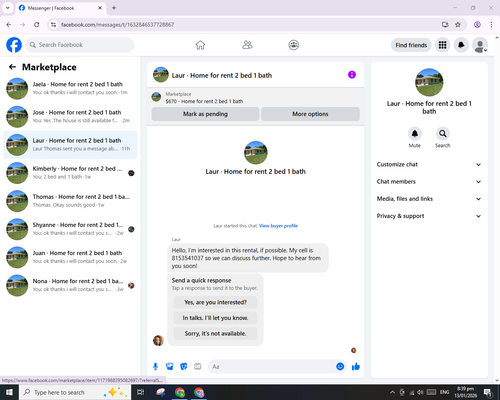Click the chat header listing thumbnail

pyautogui.click(x=161, y=75)
